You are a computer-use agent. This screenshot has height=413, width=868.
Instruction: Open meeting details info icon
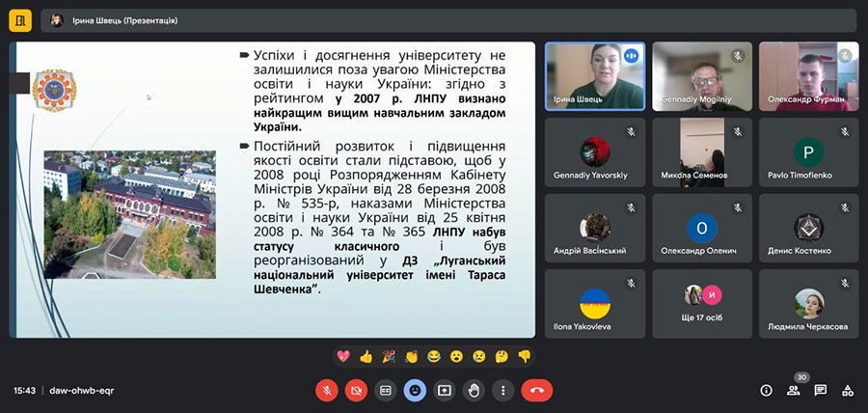point(766,390)
